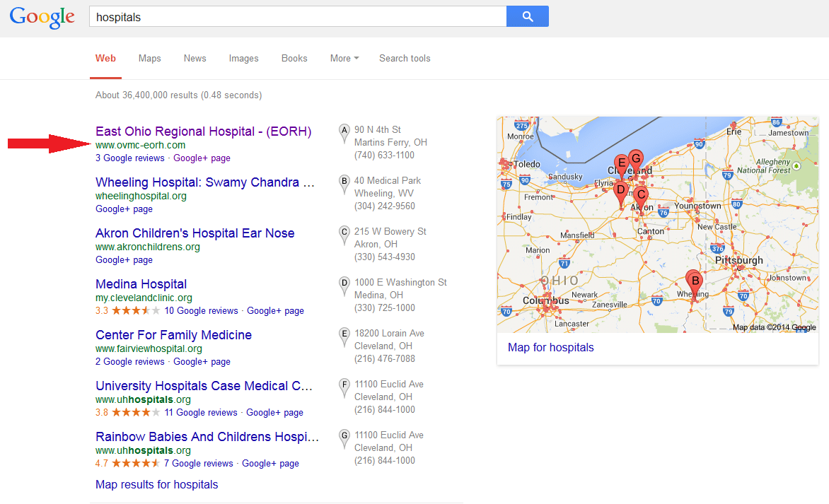Open University Hospitals Case Medical result

[x=204, y=386]
